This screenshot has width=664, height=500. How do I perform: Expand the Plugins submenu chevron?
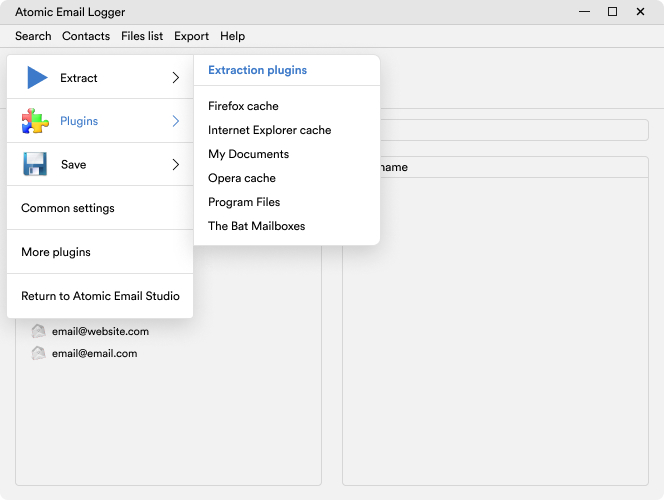click(x=175, y=121)
